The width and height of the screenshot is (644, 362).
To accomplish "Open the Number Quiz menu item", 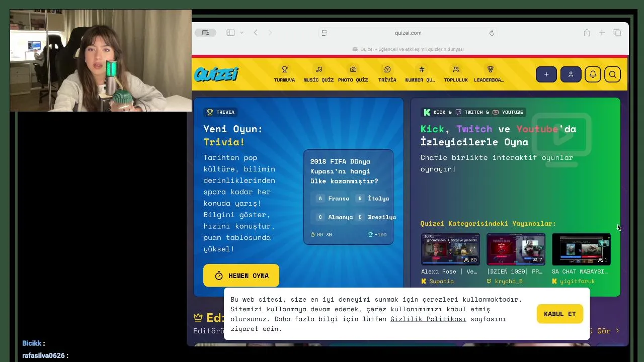I will pyautogui.click(x=421, y=74).
